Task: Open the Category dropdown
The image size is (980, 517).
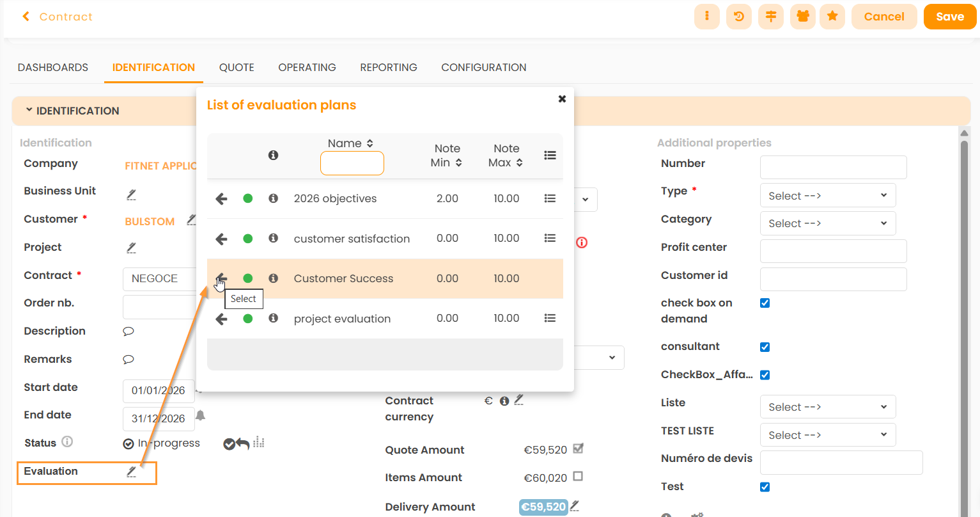Action: 827,223
